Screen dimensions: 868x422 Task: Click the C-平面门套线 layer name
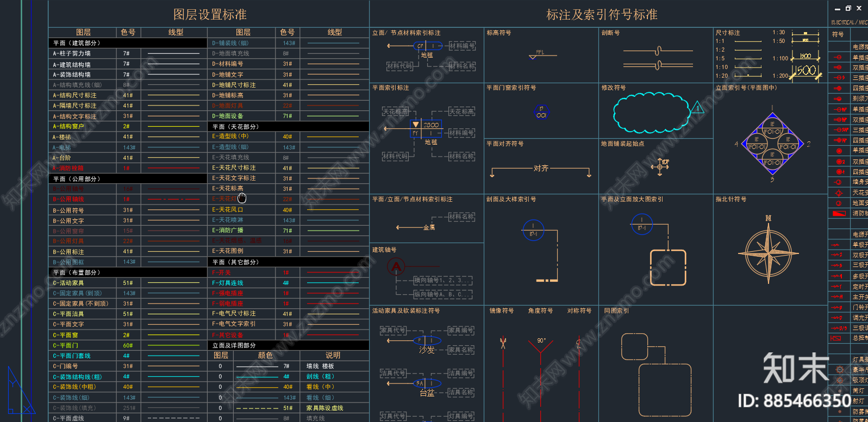(72, 356)
